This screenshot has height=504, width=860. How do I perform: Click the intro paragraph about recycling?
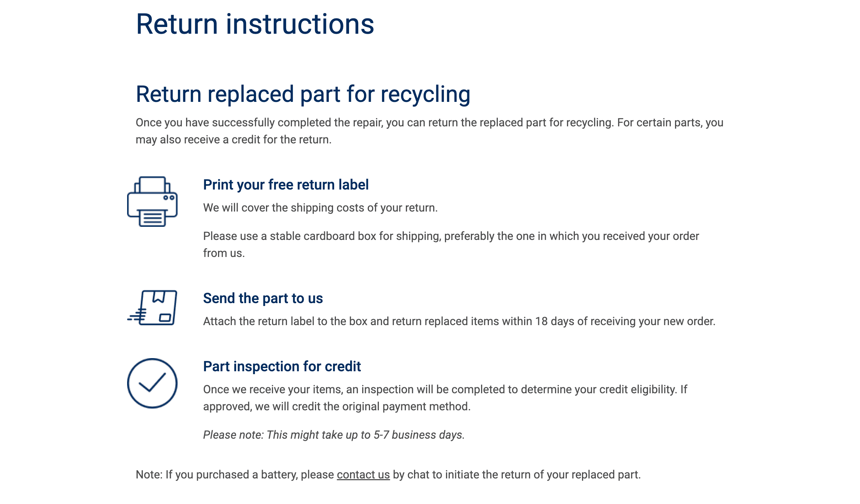pos(429,131)
